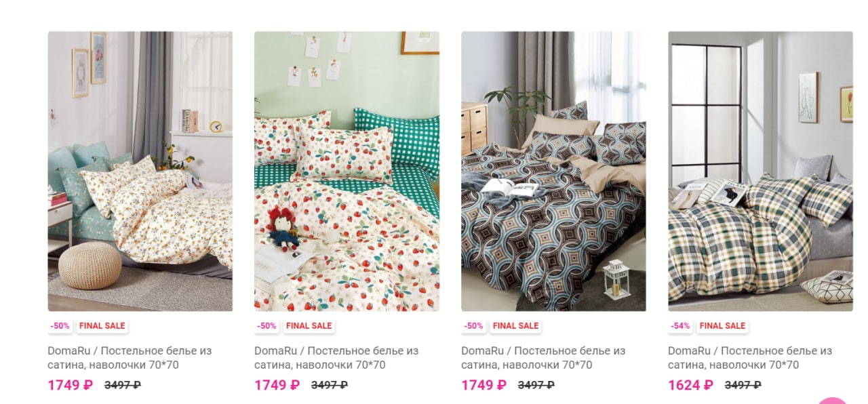This screenshot has height=404, width=868.
Task: Click 1749 ₽ price under strawberry bedding
Action: pyautogui.click(x=277, y=385)
